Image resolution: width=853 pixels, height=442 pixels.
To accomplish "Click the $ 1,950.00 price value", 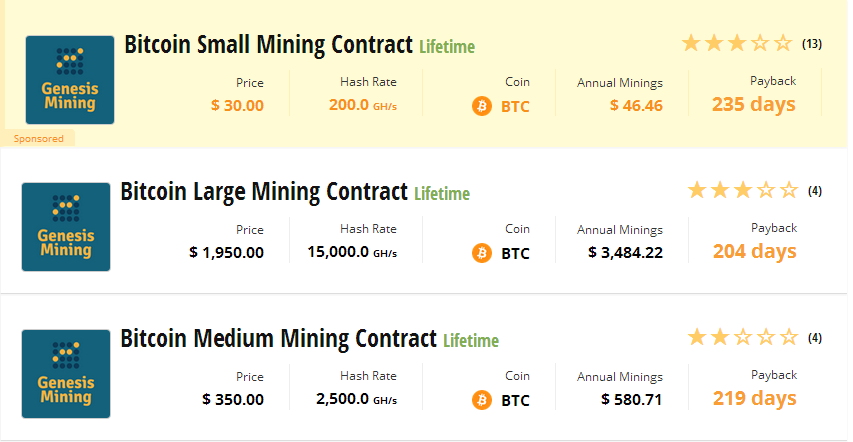I will pyautogui.click(x=226, y=253).
